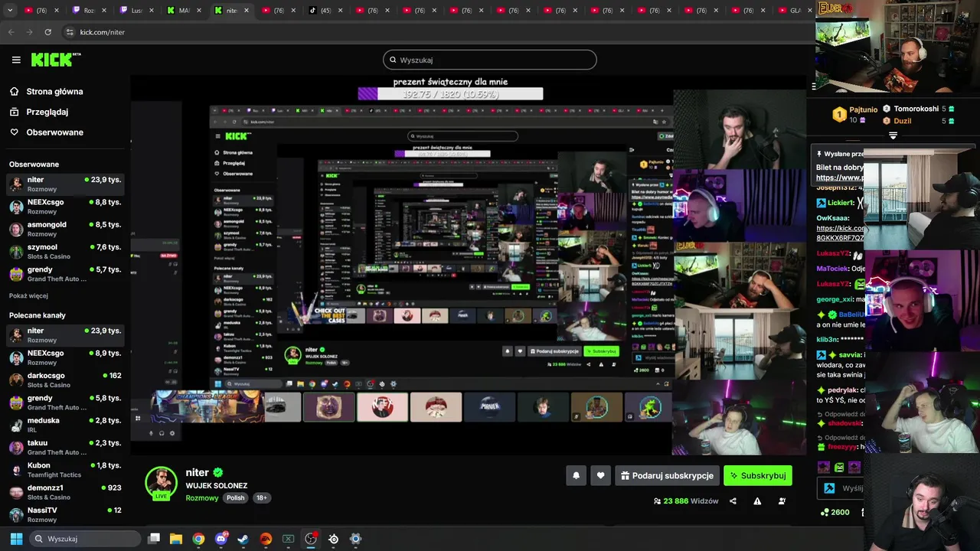Toggle notification bell for niter
The height and width of the screenshot is (551, 980).
pos(577,475)
